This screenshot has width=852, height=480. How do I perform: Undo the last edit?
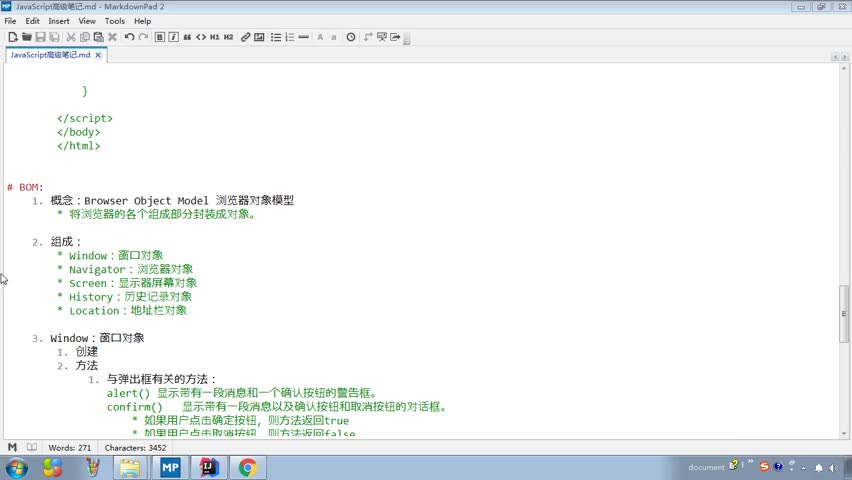tap(129, 37)
